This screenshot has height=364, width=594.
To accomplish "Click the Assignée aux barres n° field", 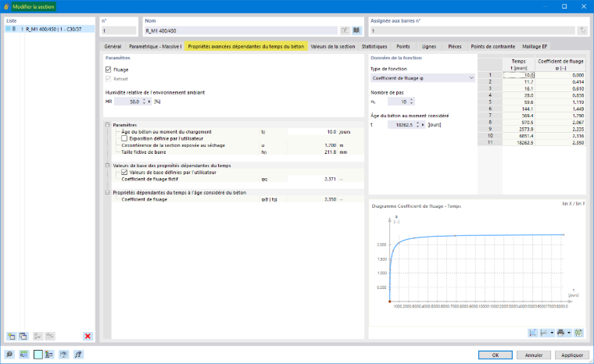I will [472, 30].
